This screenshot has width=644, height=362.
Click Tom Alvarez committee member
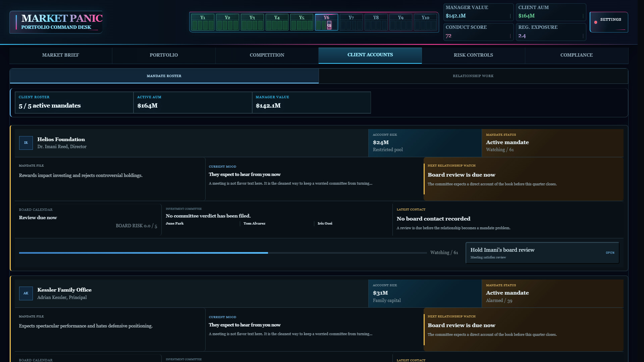point(254,224)
